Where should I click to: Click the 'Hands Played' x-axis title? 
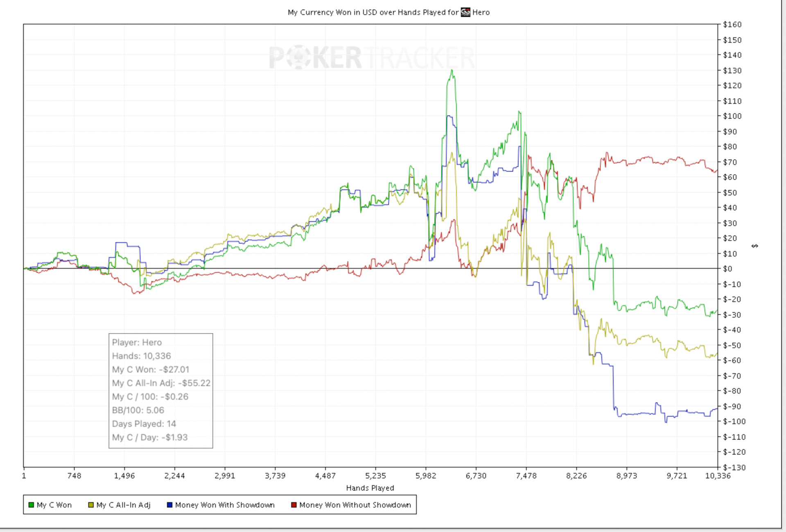(370, 488)
